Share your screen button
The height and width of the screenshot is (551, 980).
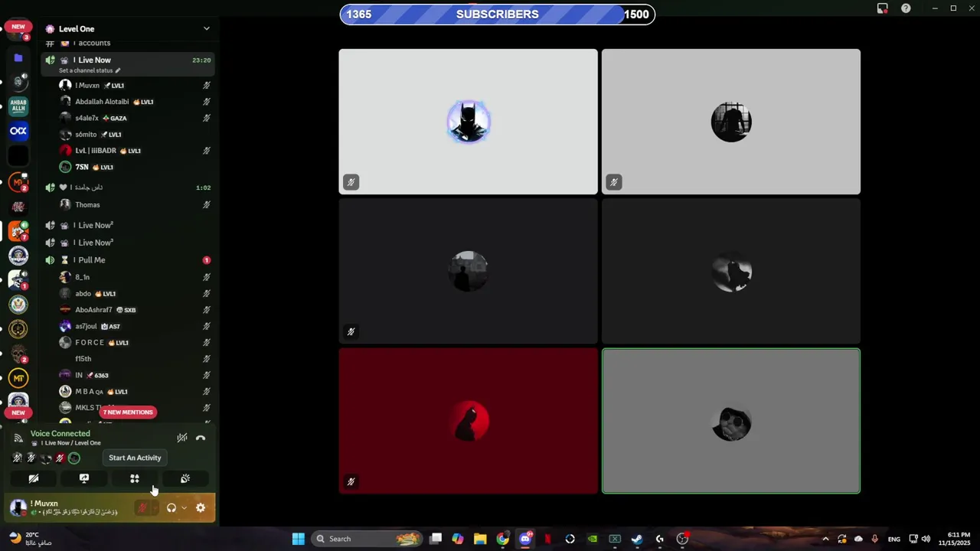(x=84, y=478)
